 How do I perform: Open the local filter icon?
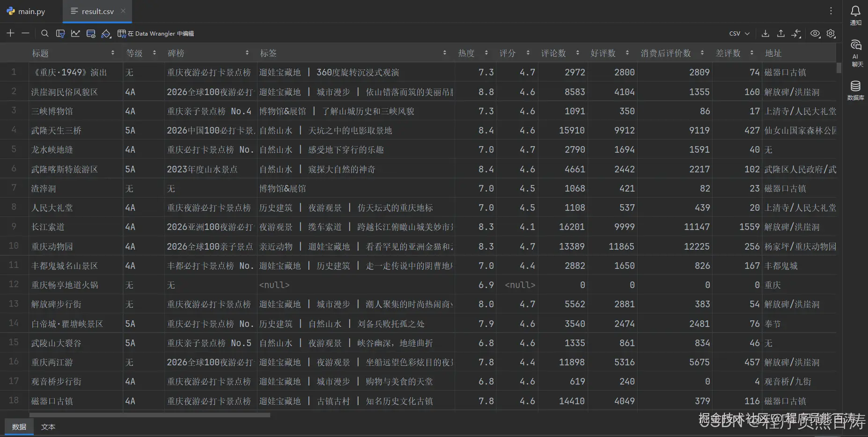pyautogui.click(x=60, y=33)
